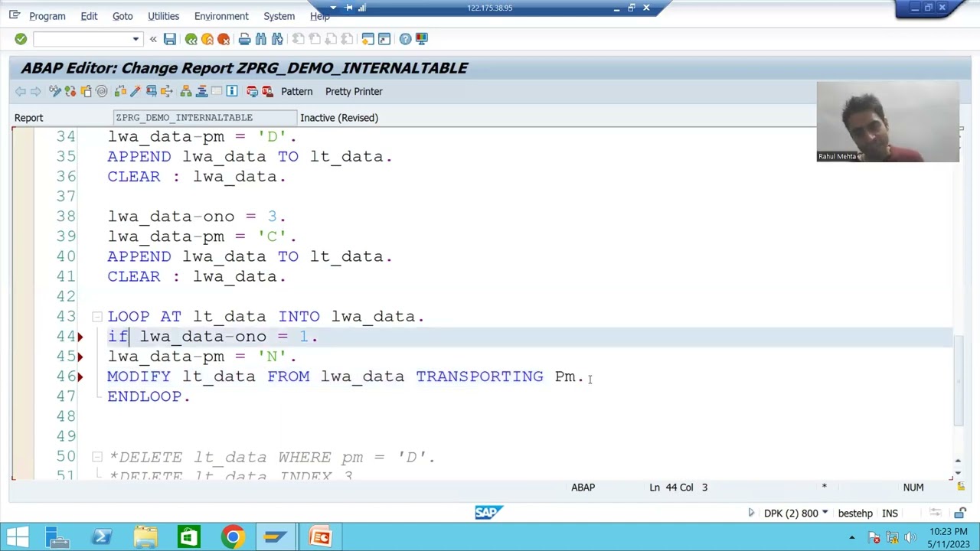980x551 pixels.
Task: Click the ZPRG_DEMO_INTERNALTABLE program name field
Action: 204,118
